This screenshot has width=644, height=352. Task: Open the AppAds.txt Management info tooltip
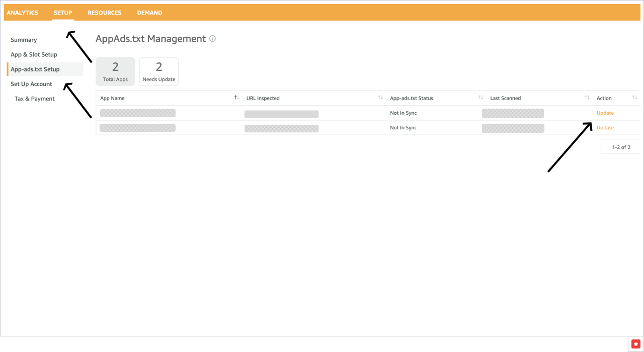coord(212,39)
